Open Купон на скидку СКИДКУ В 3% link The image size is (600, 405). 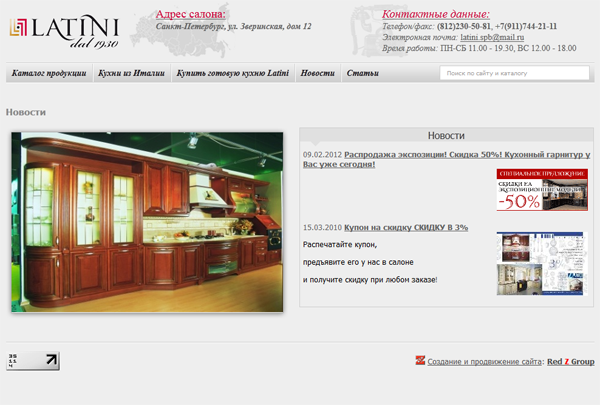point(406,227)
